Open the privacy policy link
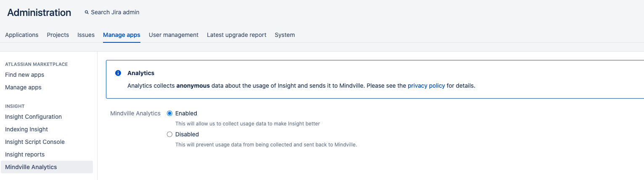The width and height of the screenshot is (644, 180). 426,86
